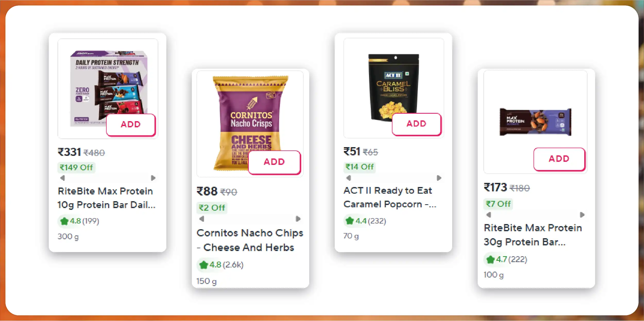
Task: Click the rating star for RiteBite 30g Protein Bar
Action: [490, 259]
